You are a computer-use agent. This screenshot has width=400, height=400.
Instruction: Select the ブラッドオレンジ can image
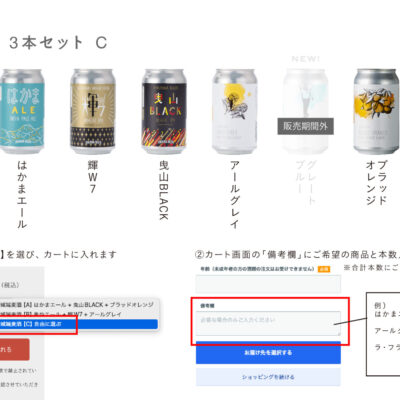[x=376, y=111]
